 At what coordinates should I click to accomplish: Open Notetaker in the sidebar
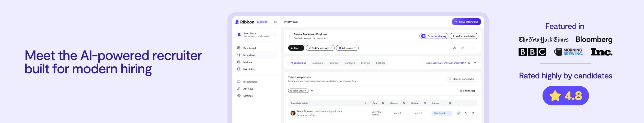249,69
